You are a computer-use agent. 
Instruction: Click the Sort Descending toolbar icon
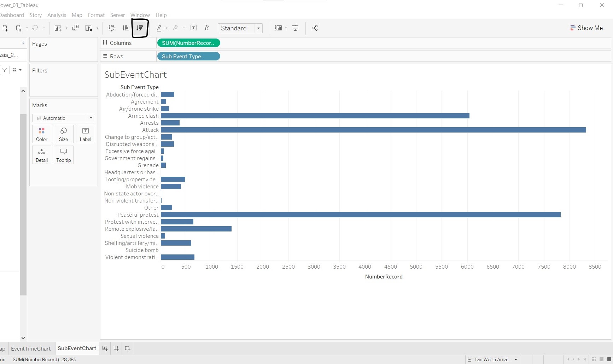[x=140, y=28]
